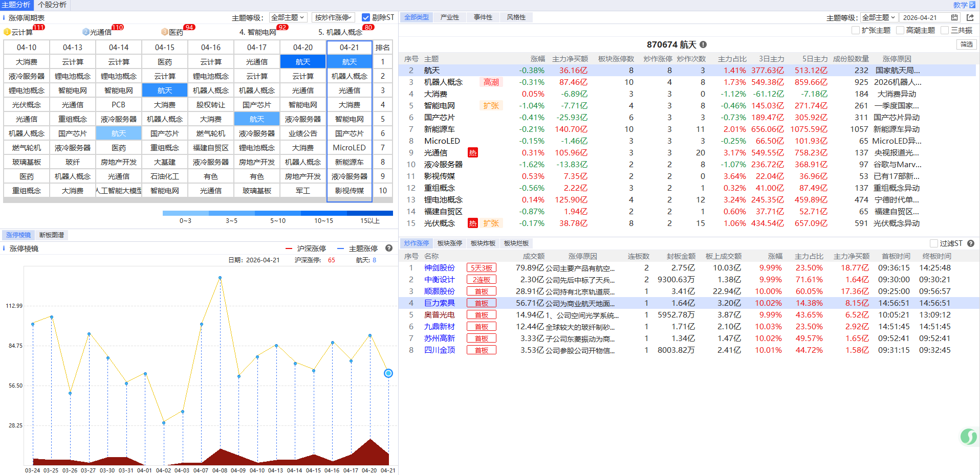The width and height of the screenshot is (980, 475).
Task: Click the help icon beside 过滤ST
Action: [971, 243]
